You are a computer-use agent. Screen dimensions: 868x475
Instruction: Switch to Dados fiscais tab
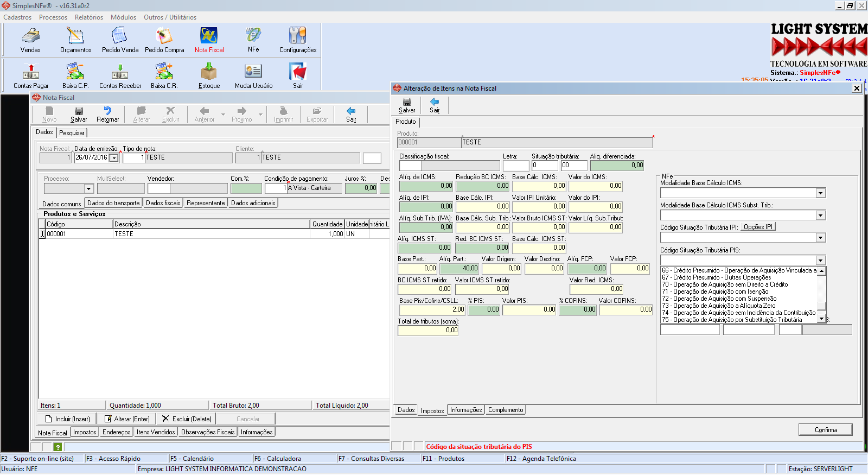click(x=163, y=203)
